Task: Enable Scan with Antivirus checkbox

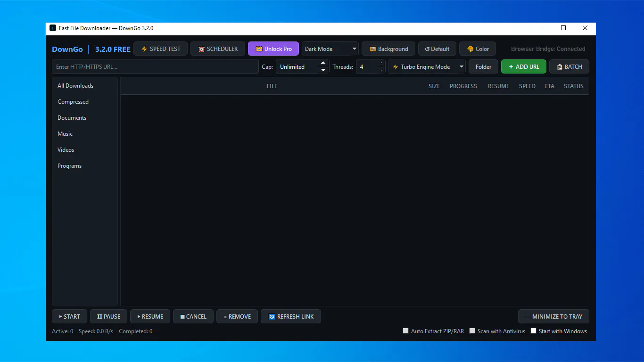Action: click(472, 331)
